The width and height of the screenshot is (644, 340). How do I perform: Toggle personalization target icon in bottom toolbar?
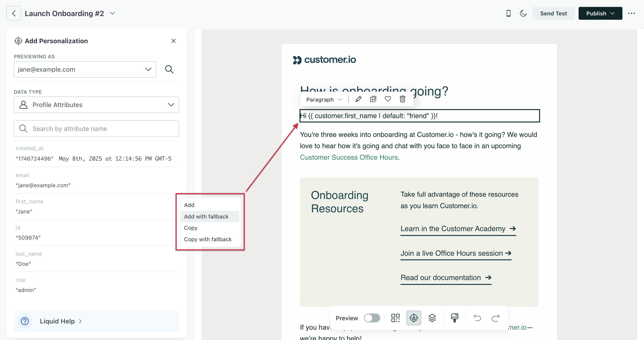click(x=414, y=318)
